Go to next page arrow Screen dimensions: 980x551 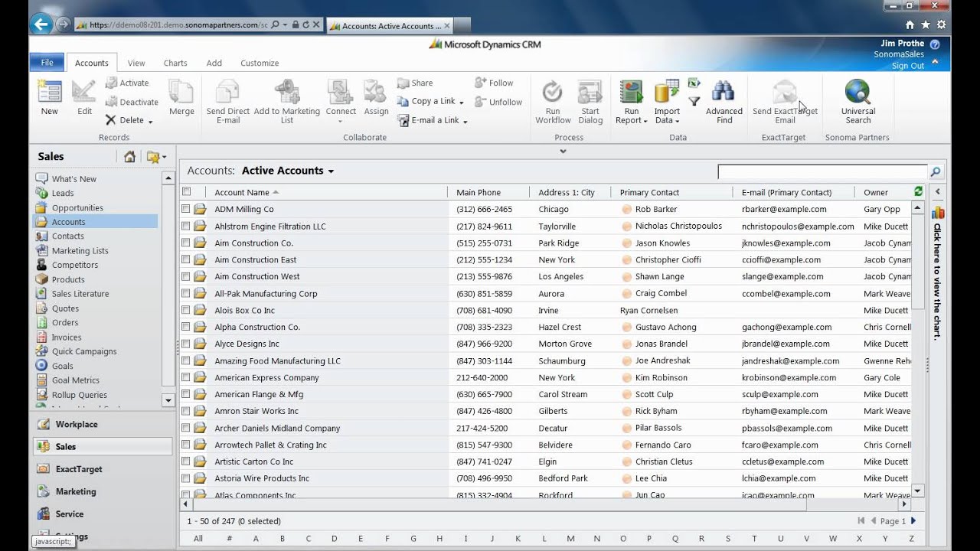click(x=913, y=521)
